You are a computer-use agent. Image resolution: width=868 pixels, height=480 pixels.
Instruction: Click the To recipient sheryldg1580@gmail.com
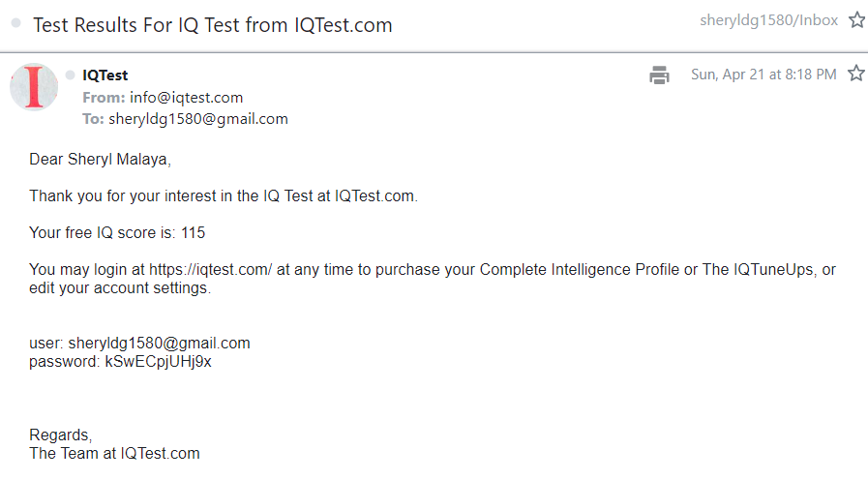[198, 119]
